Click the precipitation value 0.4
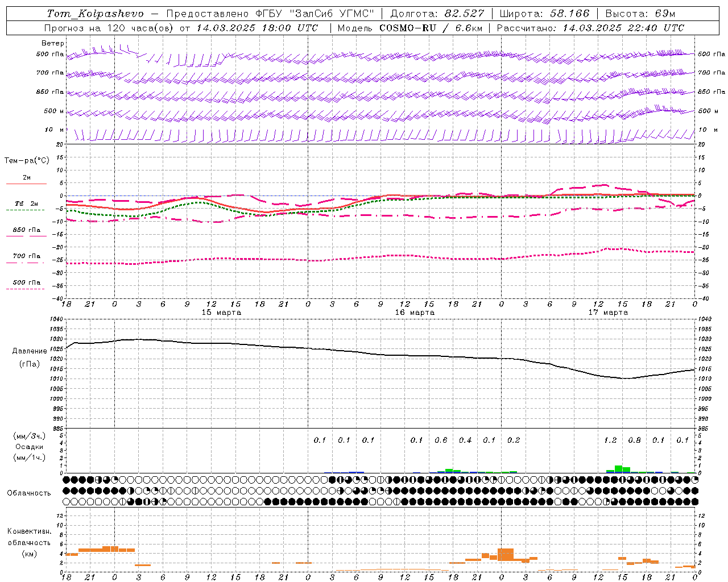Viewport: 728px width, 582px height. [465, 440]
